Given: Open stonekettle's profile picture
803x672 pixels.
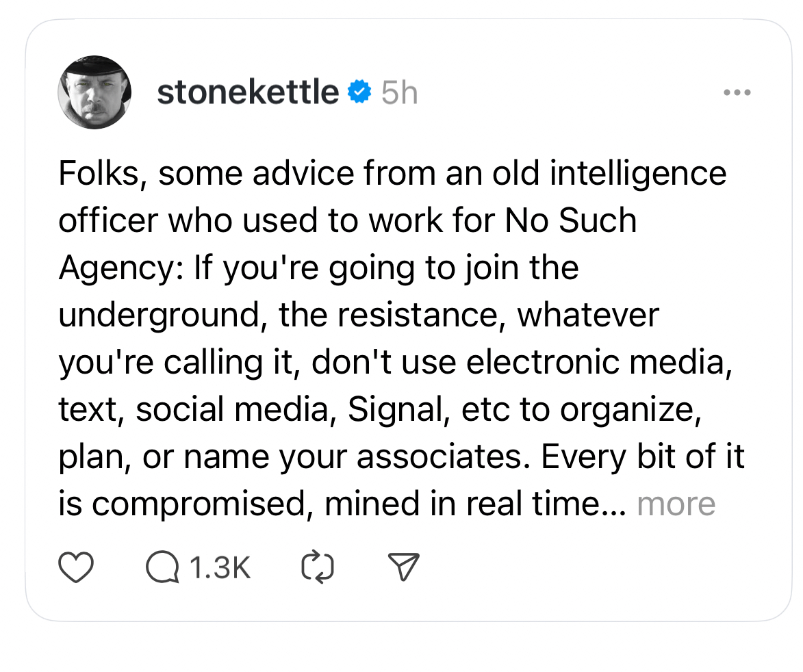Looking at the screenshot, I should point(94,92).
